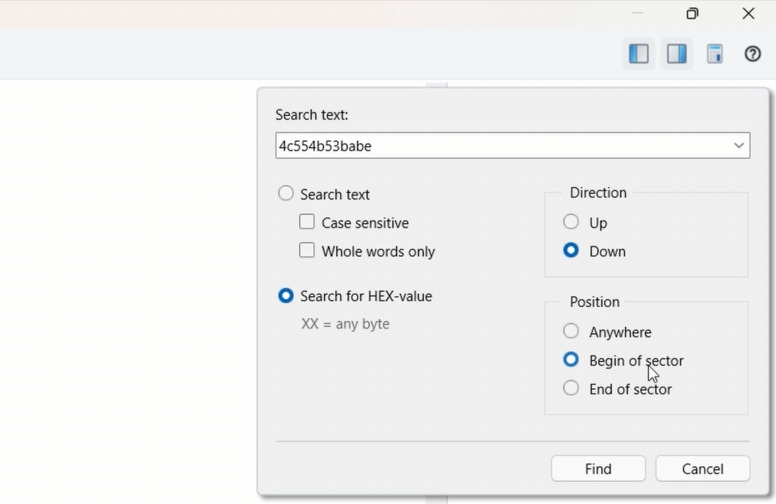The width and height of the screenshot is (776, 504).
Task: Restore down the application window
Action: 692,13
